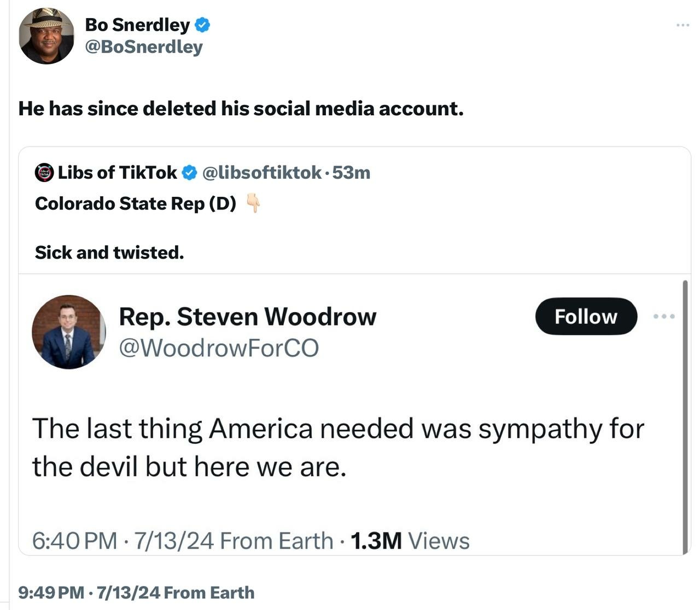
Task: Click the three-dot menu beside the Follow button
Action: click(x=664, y=316)
